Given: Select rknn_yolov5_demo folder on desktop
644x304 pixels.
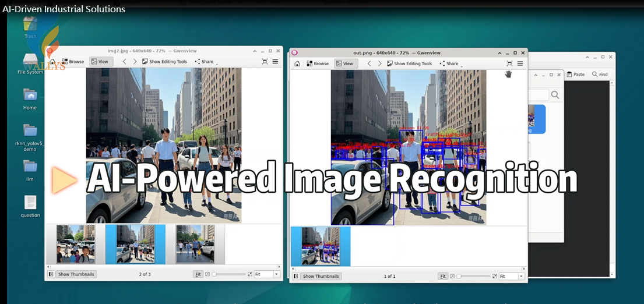Looking at the screenshot, I should tap(30, 138).
